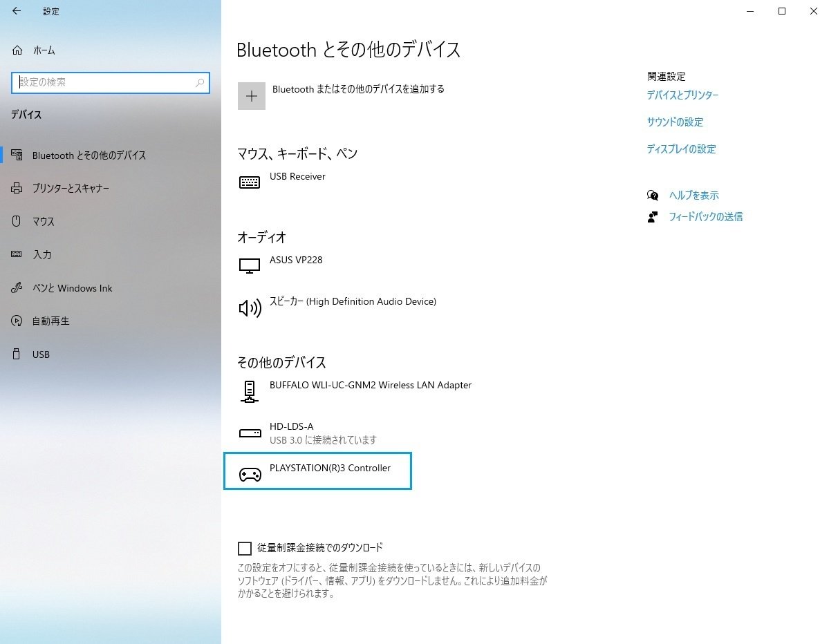829x644 pixels.
Task: Click the Bluetooth devices sidebar icon
Action: (x=17, y=155)
